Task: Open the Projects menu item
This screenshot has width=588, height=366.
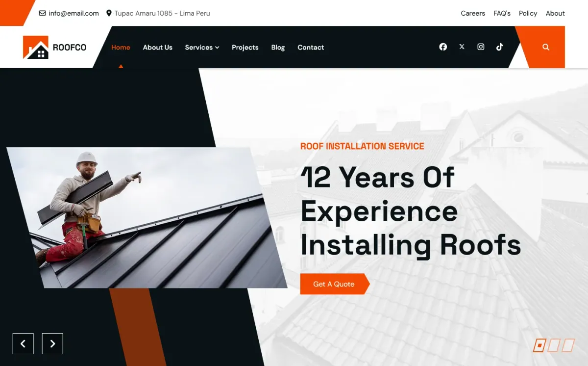Action: pyautogui.click(x=245, y=47)
